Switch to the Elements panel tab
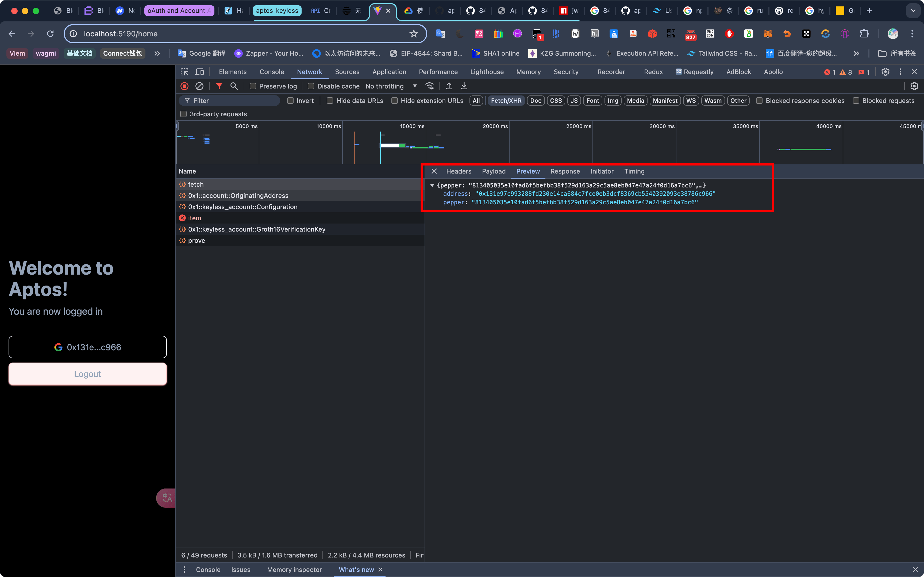The image size is (924, 577). tap(233, 72)
